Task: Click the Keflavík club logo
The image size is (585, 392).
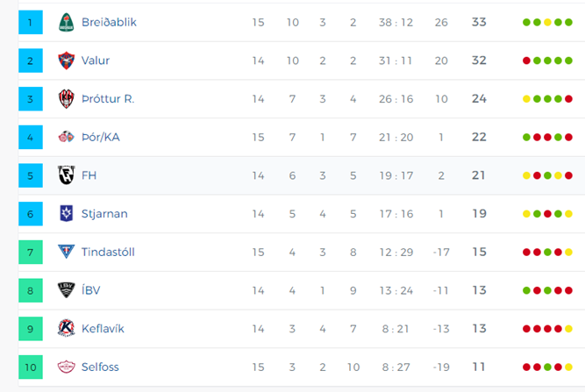Action: point(67,328)
